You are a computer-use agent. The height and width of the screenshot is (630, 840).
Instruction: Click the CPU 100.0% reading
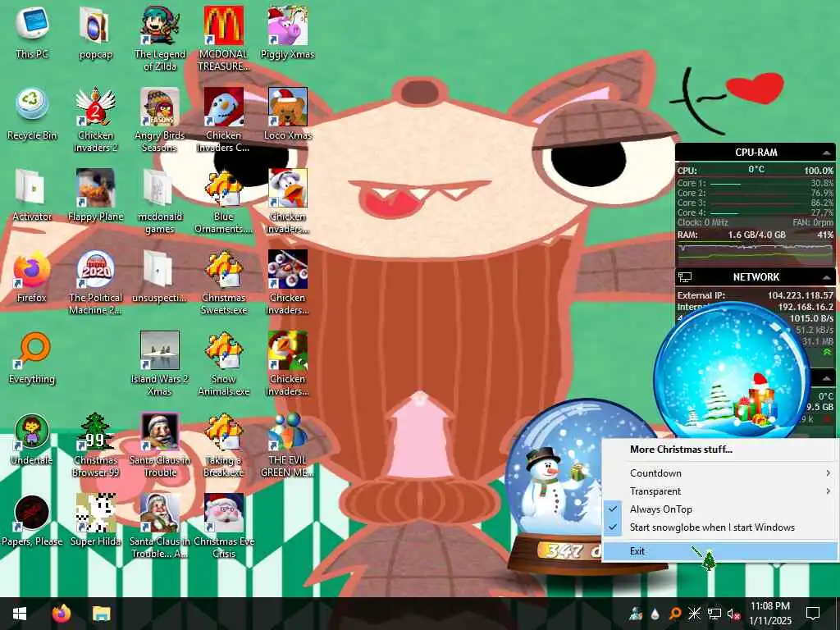818,171
